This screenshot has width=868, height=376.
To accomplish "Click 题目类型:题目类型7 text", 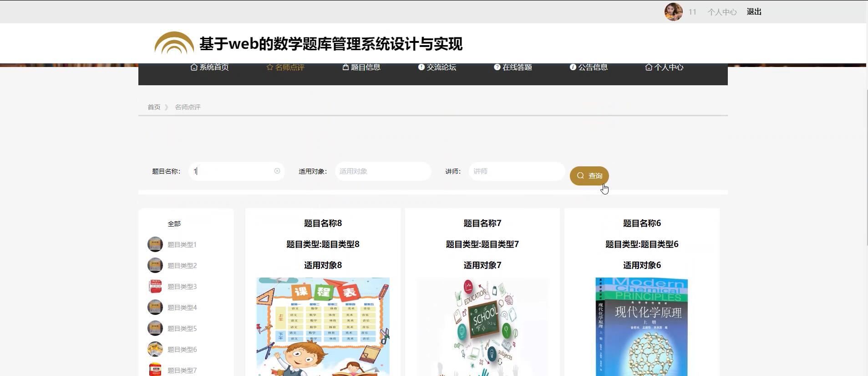I will pos(482,244).
